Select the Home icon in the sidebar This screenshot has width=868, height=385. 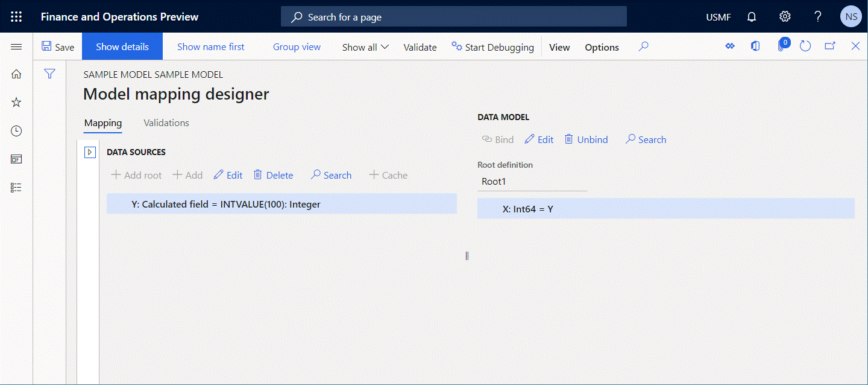coord(16,74)
